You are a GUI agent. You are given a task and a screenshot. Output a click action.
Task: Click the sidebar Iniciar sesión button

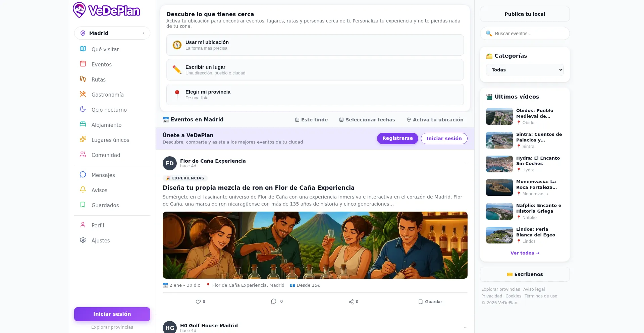coord(112,314)
